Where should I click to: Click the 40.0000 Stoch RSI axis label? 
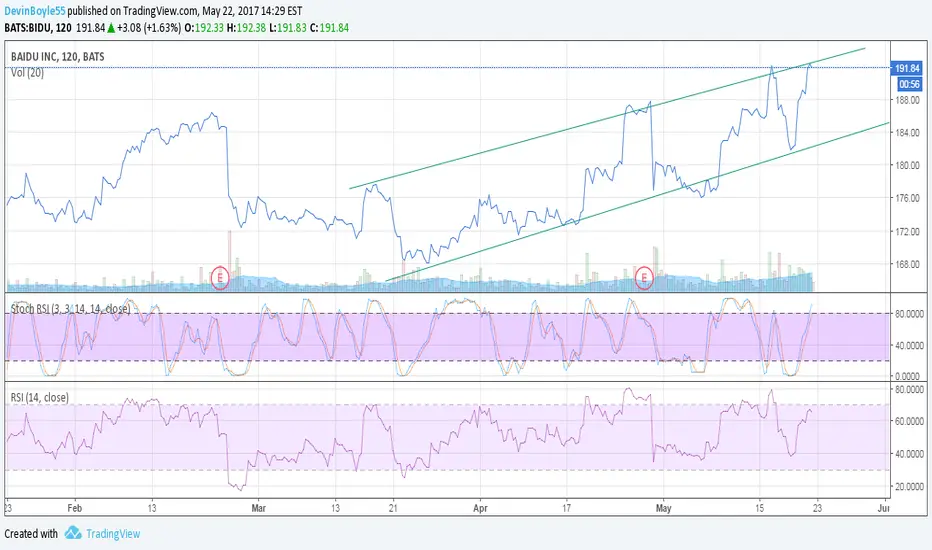click(x=909, y=345)
